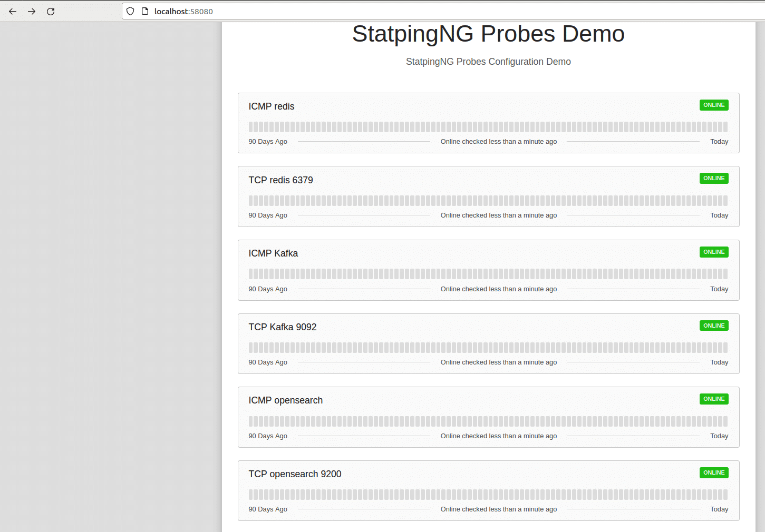This screenshot has height=532, width=765.
Task: Click '90 Days Ago' in the TCP redis 6379 card
Action: tap(268, 215)
